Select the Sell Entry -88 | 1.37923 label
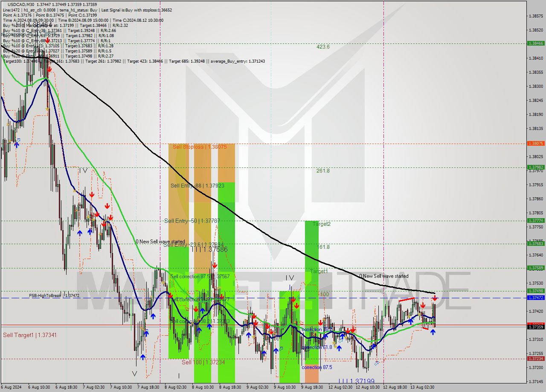Image resolution: width=546 pixels, height=392 pixels. click(197, 186)
